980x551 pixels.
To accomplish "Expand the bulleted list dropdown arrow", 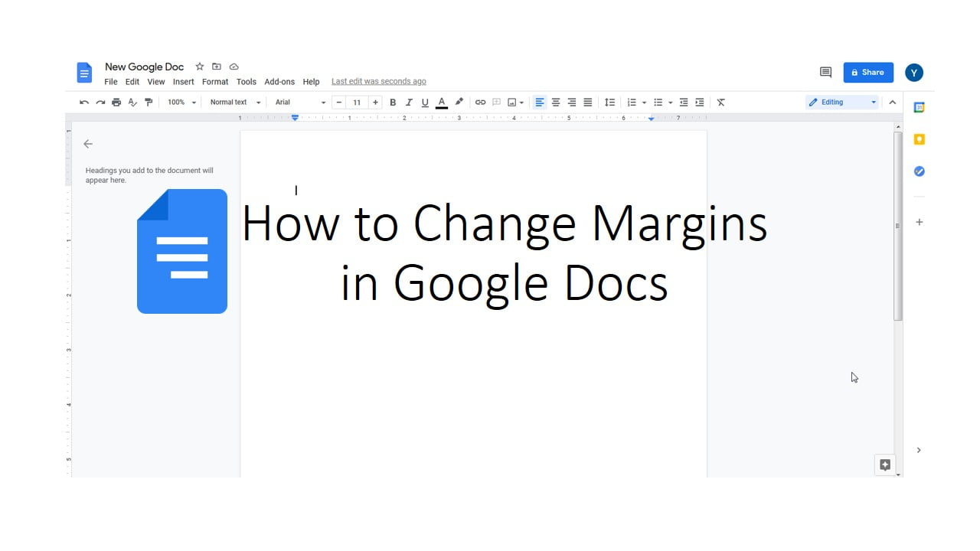I will point(670,103).
